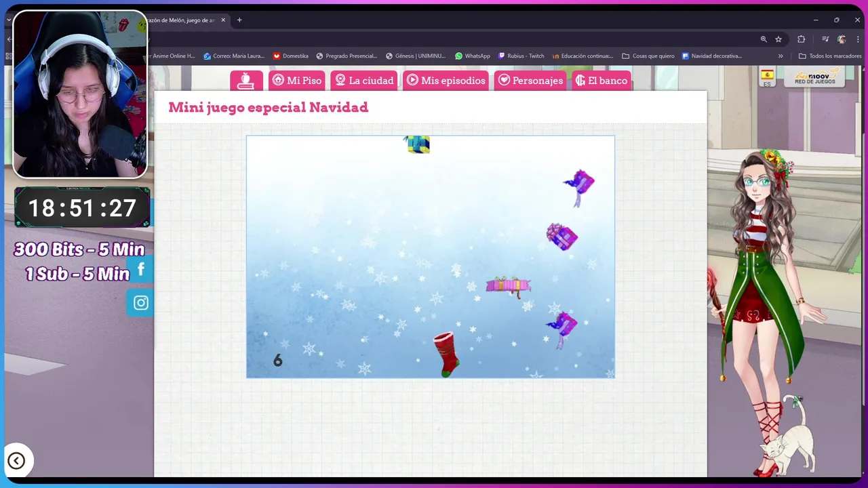Open the school apple-and-books menu icon
Image resolution: width=868 pixels, height=488 pixels.
tap(246, 81)
